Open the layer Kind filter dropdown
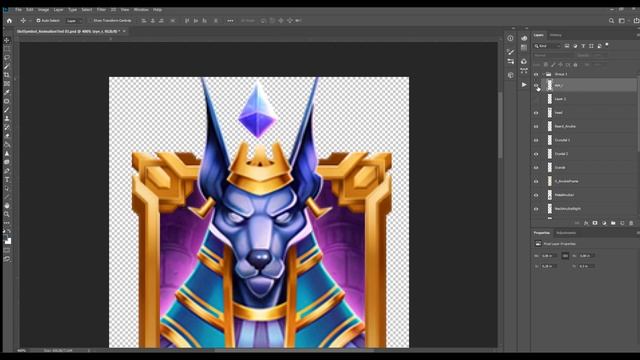This screenshot has width=640, height=360. 547,46
